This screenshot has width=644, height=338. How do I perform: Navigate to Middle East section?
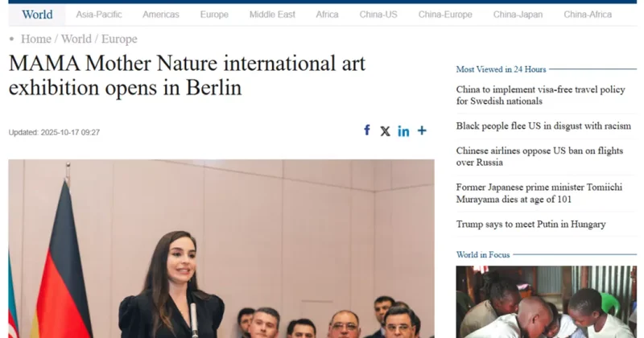click(x=272, y=14)
